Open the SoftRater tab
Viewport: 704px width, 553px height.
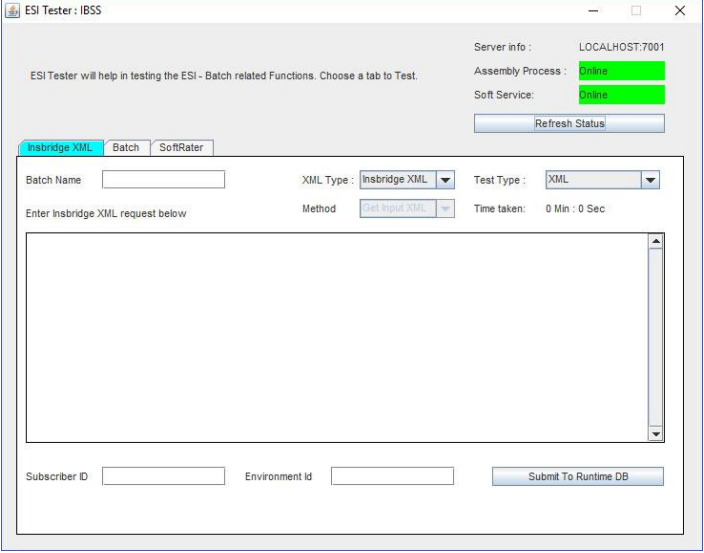(x=181, y=148)
